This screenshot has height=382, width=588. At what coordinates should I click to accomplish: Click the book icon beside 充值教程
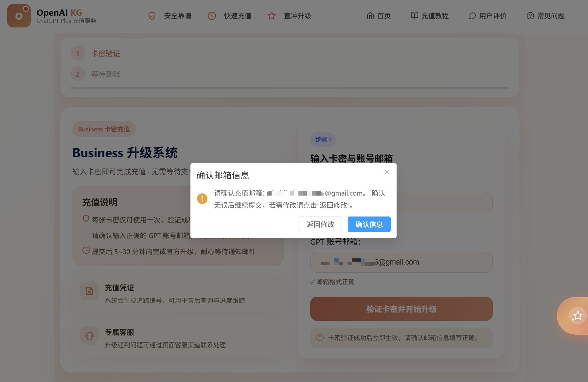[x=414, y=16]
